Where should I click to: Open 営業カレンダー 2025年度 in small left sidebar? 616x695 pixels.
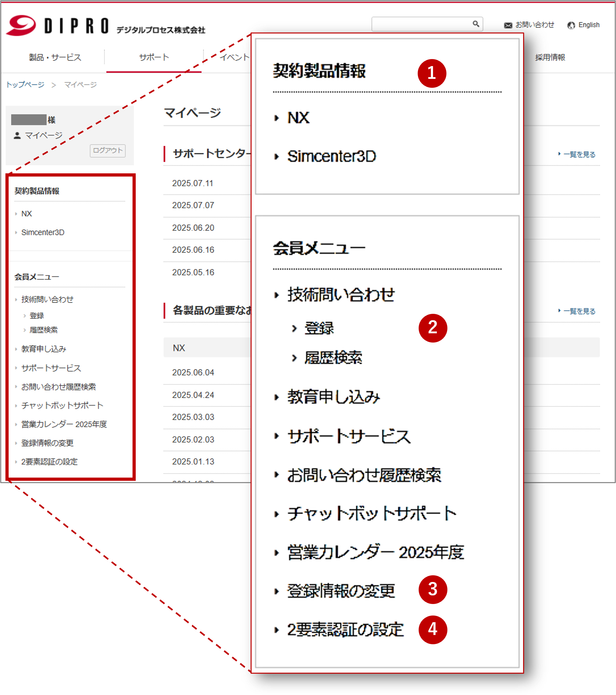64,424
